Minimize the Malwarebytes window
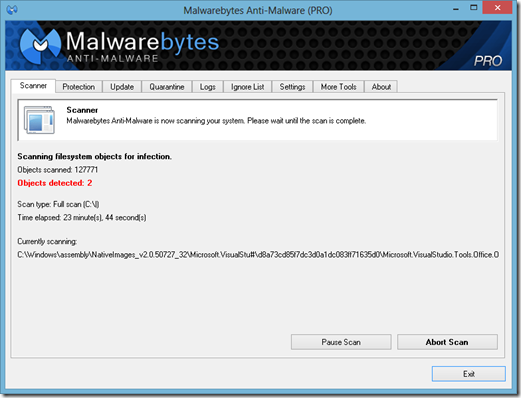The image size is (521, 398). point(456,8)
